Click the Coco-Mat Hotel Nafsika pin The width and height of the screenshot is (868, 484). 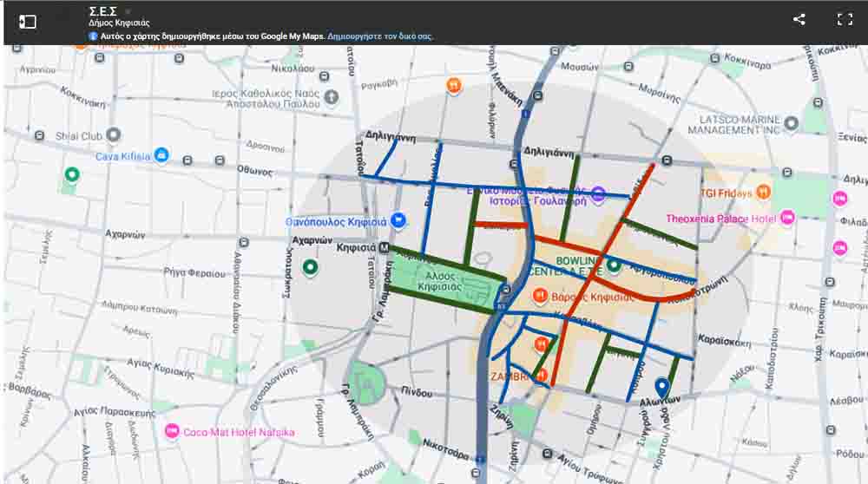(171, 431)
